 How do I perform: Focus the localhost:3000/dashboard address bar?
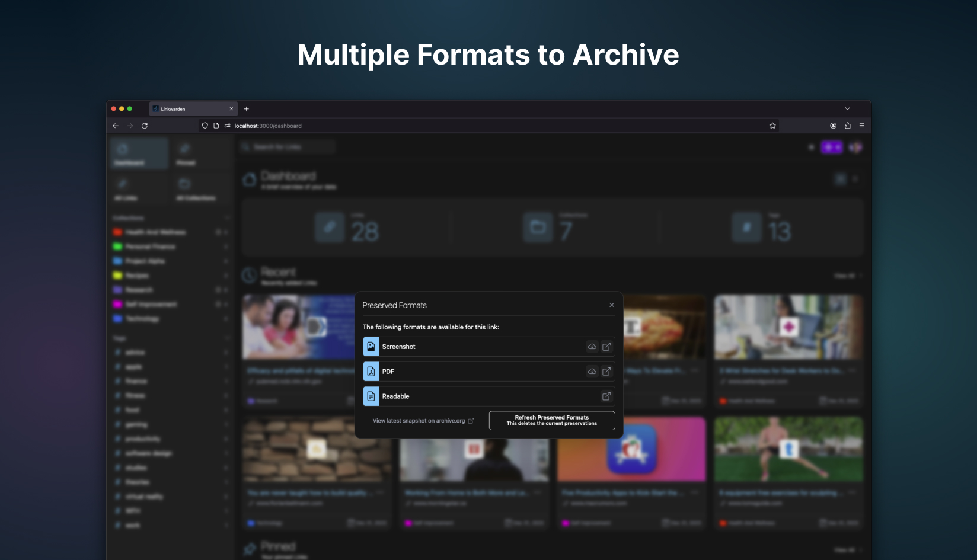[474, 126]
